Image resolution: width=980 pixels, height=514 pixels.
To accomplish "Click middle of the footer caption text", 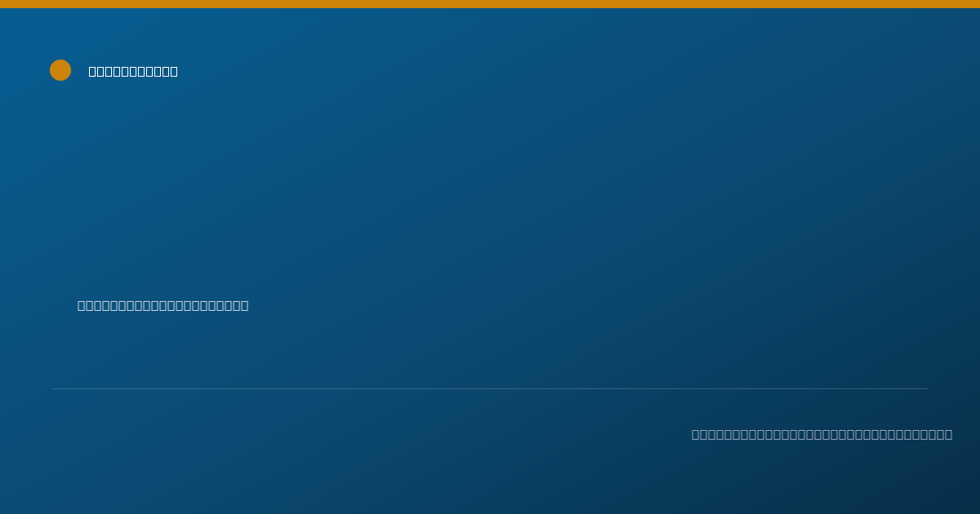I will [x=822, y=434].
